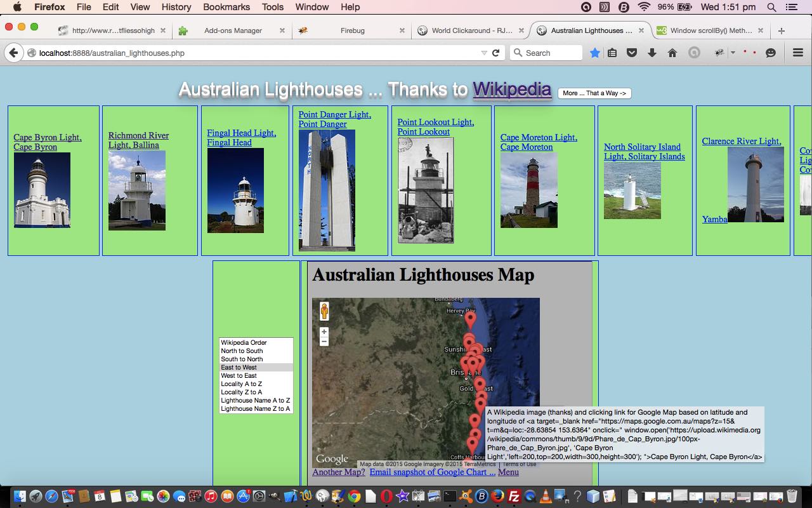
Task: Close the Australian Lighthouses tab
Action: point(641,30)
